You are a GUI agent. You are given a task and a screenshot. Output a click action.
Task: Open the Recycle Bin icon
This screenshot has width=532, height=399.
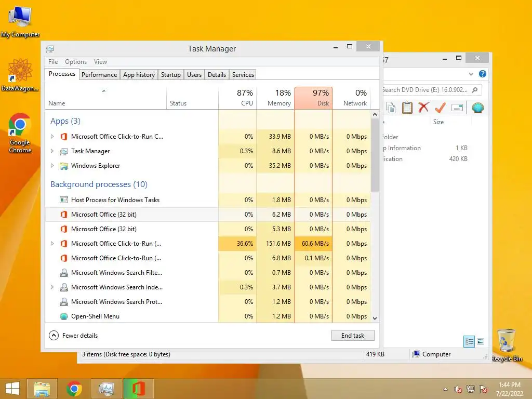507,345
